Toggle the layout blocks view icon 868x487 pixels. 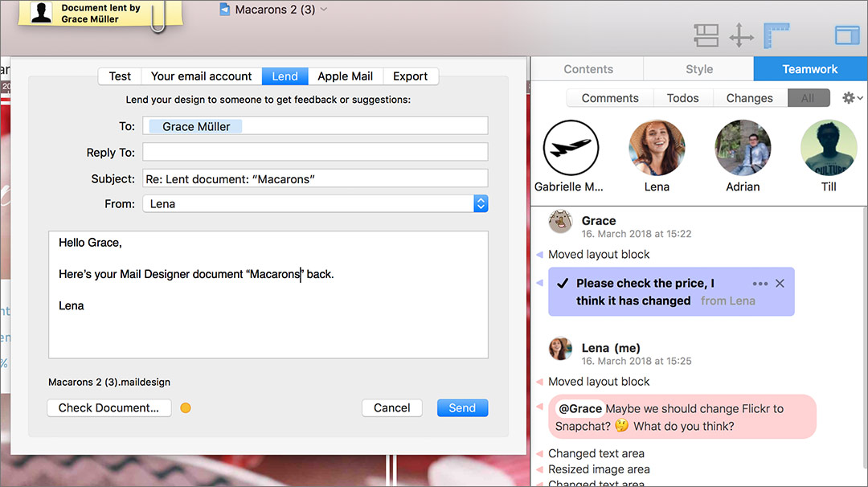(706, 36)
